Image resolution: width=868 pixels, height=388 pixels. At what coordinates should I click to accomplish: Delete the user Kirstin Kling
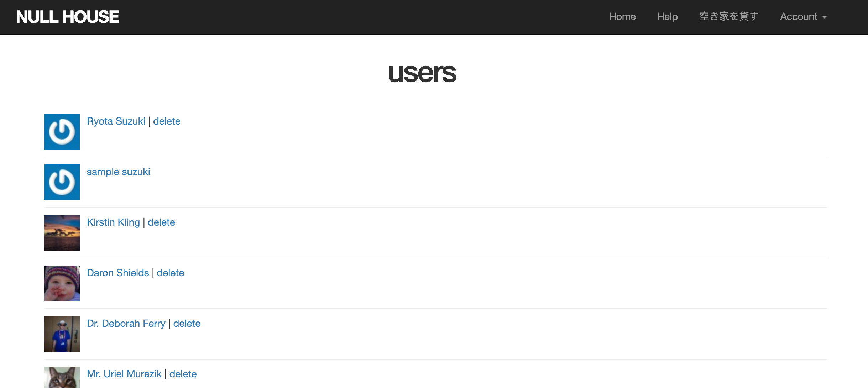(x=161, y=222)
